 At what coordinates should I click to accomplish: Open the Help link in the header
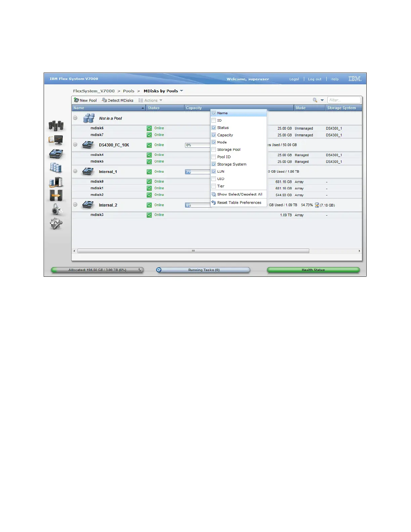coord(334,79)
